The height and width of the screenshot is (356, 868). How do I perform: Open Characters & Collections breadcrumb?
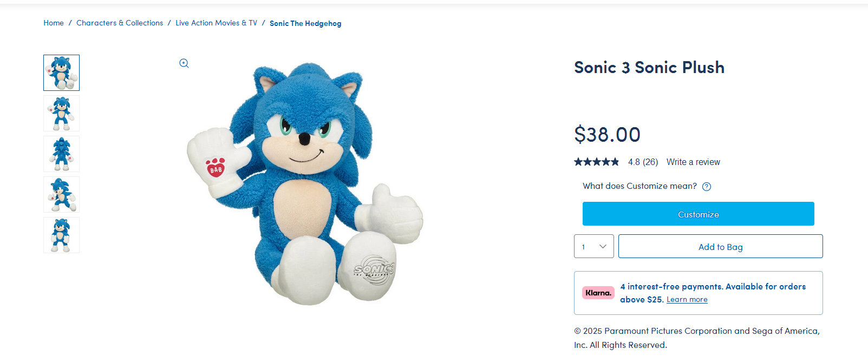[120, 23]
